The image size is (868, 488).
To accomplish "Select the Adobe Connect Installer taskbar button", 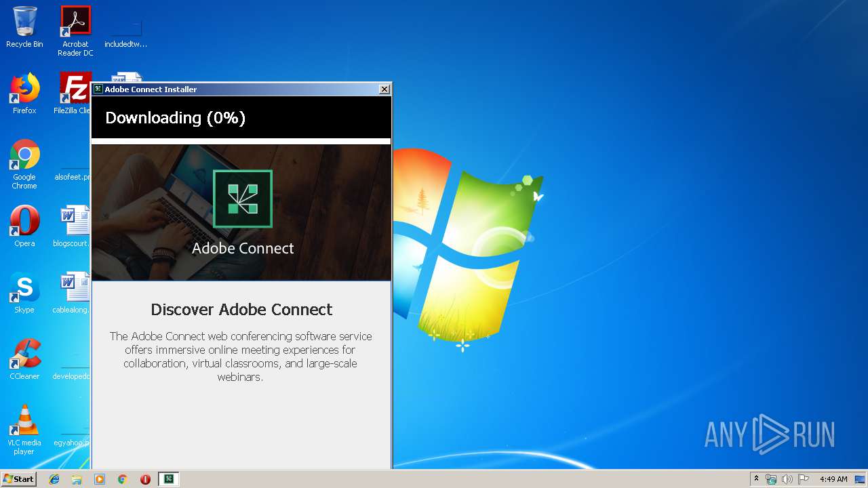I will pos(169,479).
